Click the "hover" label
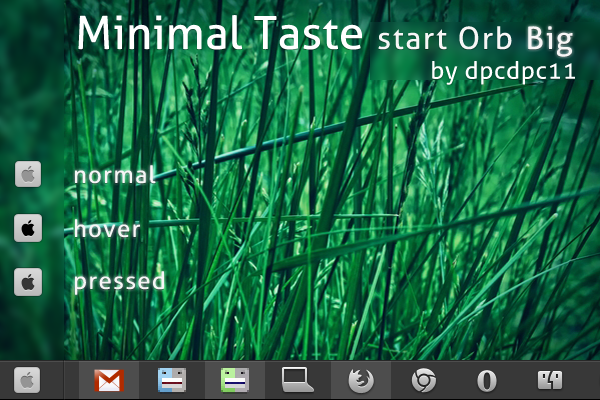This screenshot has height=400, width=600. pos(107,229)
